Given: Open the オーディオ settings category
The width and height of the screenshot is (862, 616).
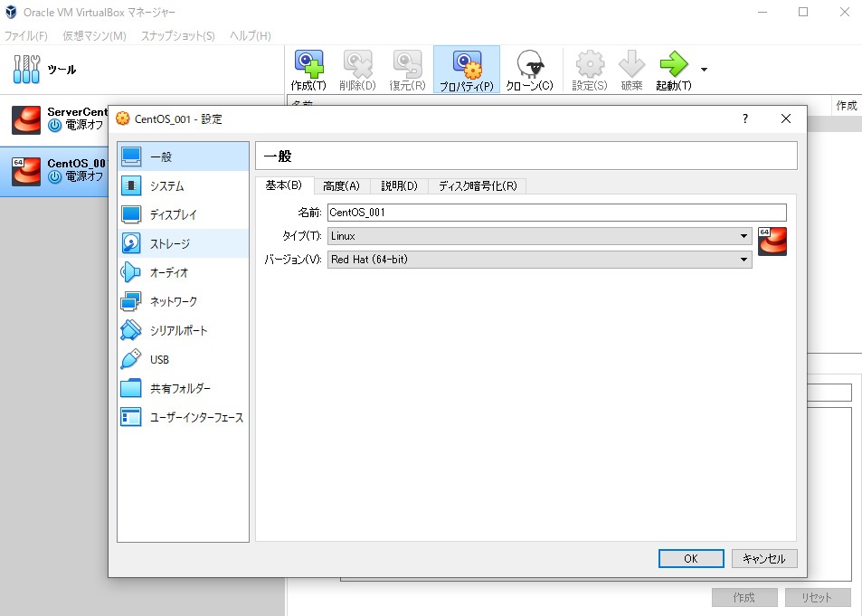Looking at the screenshot, I should point(183,272).
